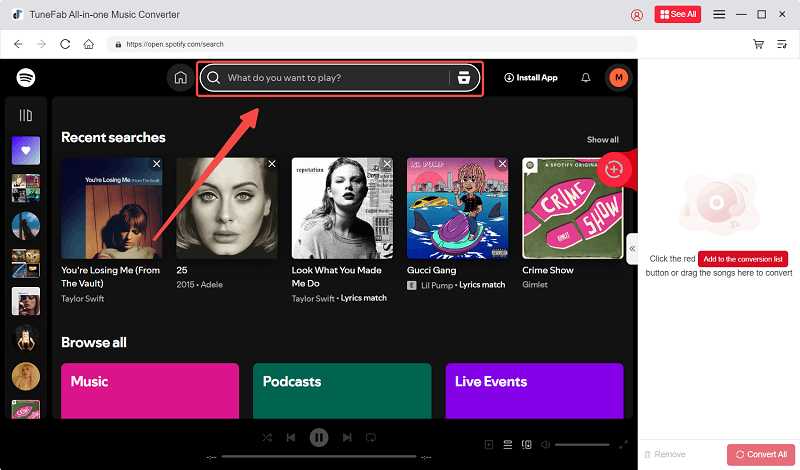Click the Spotify logo
The width and height of the screenshot is (800, 470).
pos(26,78)
